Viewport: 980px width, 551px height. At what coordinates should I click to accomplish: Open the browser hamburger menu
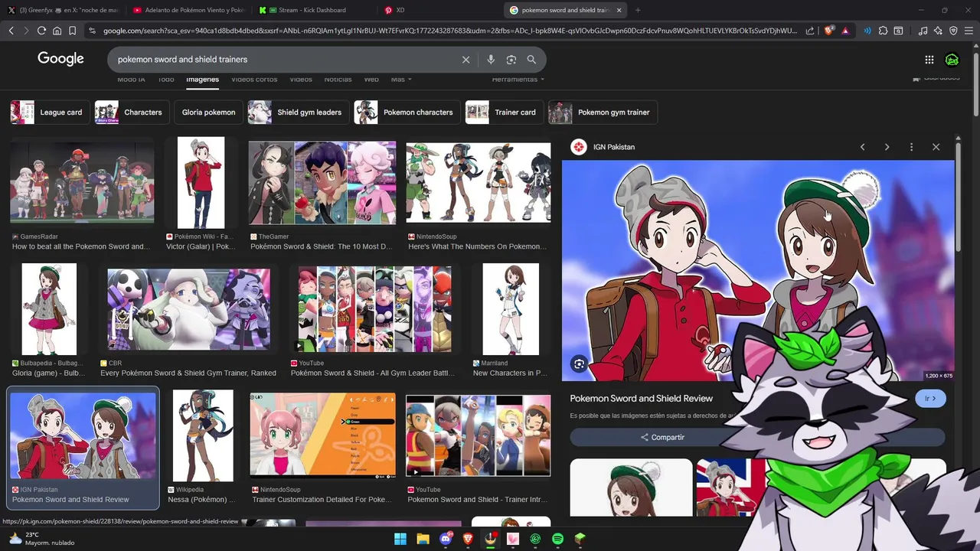click(x=969, y=31)
